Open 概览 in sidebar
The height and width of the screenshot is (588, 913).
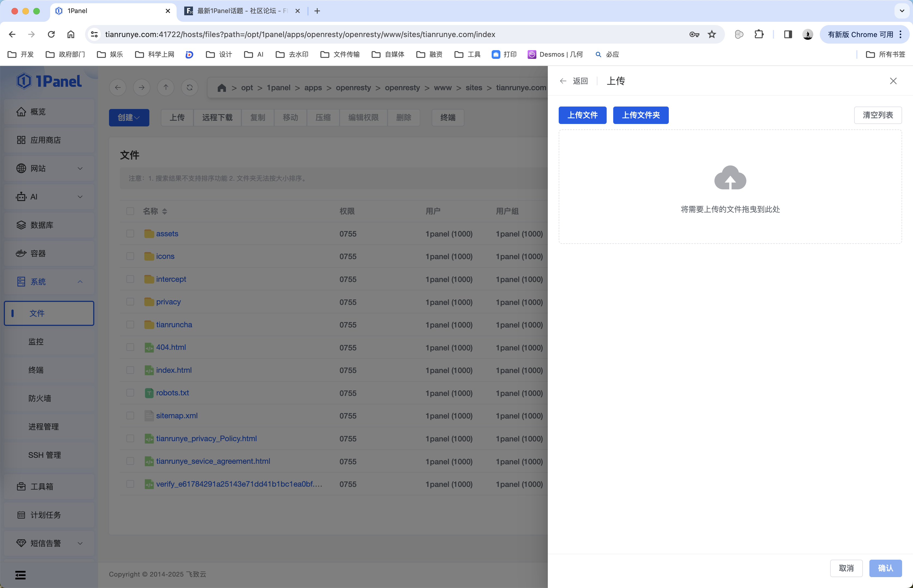tap(49, 112)
